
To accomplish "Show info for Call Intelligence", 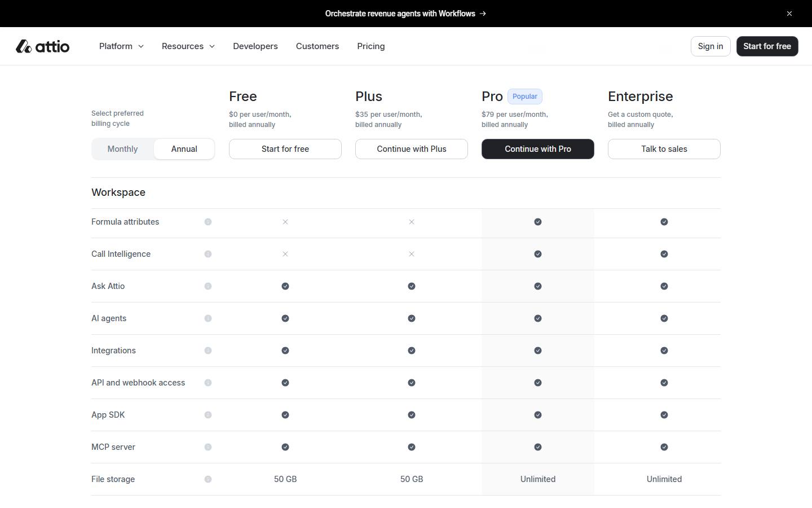I will click(x=208, y=254).
